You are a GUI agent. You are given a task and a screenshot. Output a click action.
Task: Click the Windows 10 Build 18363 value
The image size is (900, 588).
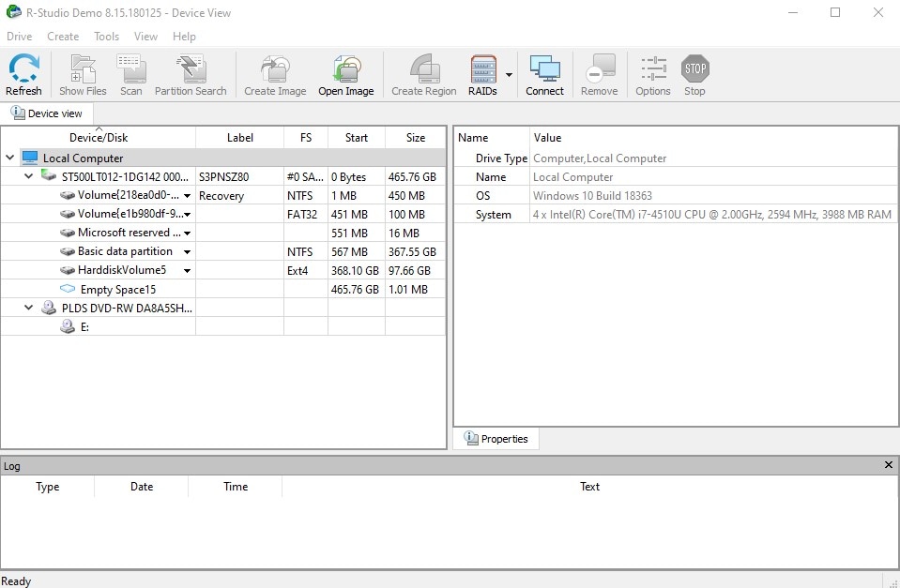click(592, 196)
